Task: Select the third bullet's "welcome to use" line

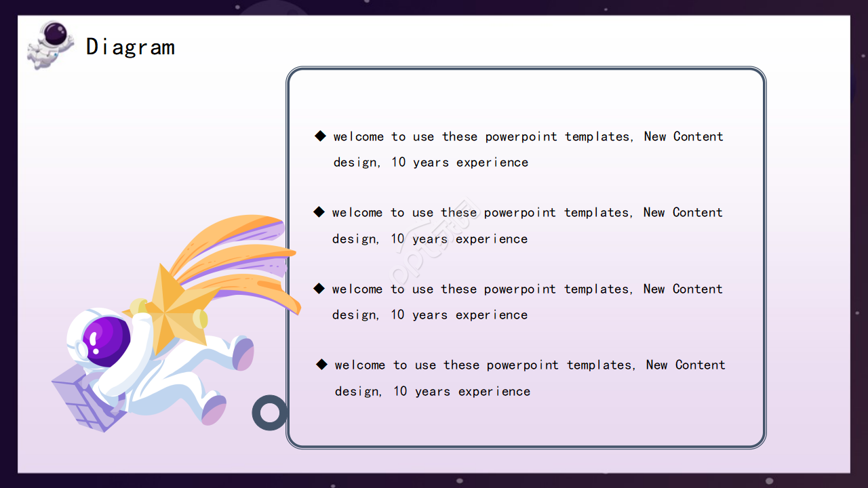Action: pos(527,289)
